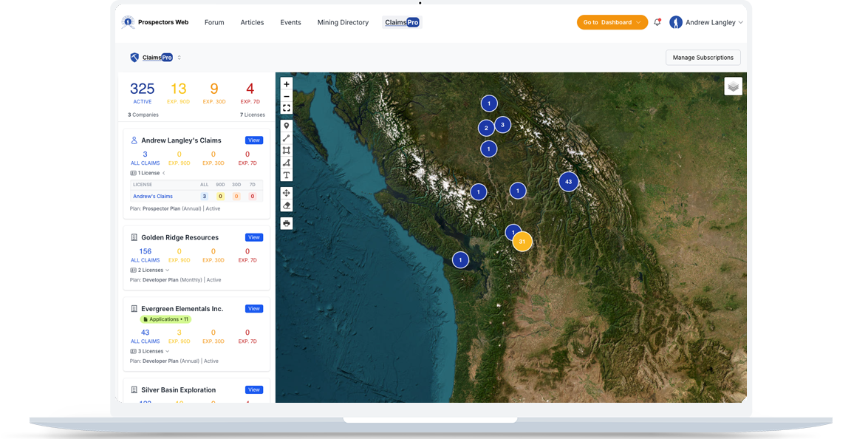Select the text annotation tool

[x=287, y=174]
